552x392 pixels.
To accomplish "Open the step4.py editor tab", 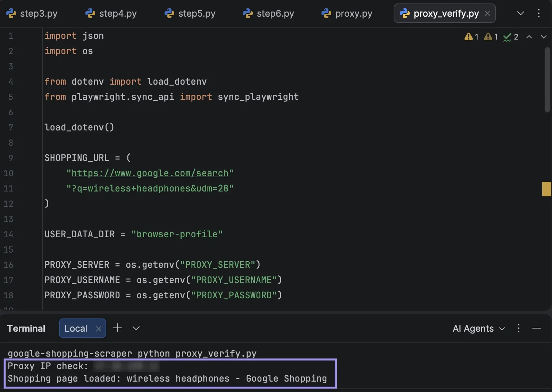I will (x=111, y=14).
